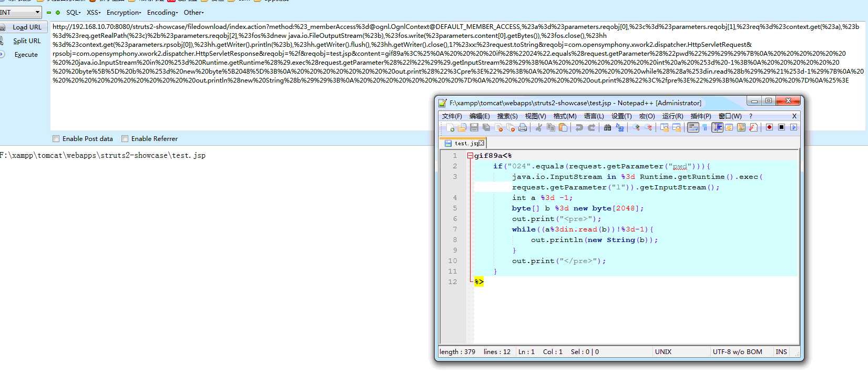Open the 运行(R) menu in Notepad++
868x373 pixels.
click(673, 116)
